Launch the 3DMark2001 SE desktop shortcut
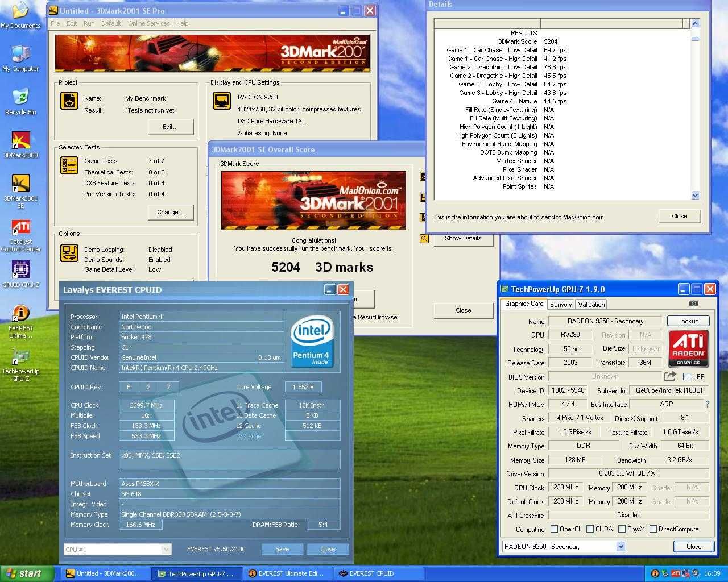Image resolution: width=728 pixels, height=582 pixels. click(20, 191)
